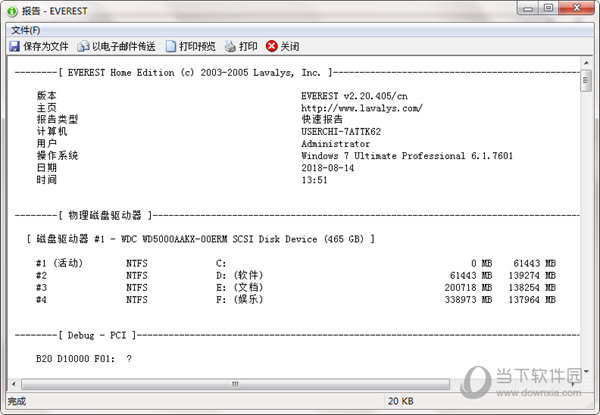The height and width of the screenshot is (415, 600).
Task: Click the 报告类型 label
Action: tap(57, 119)
